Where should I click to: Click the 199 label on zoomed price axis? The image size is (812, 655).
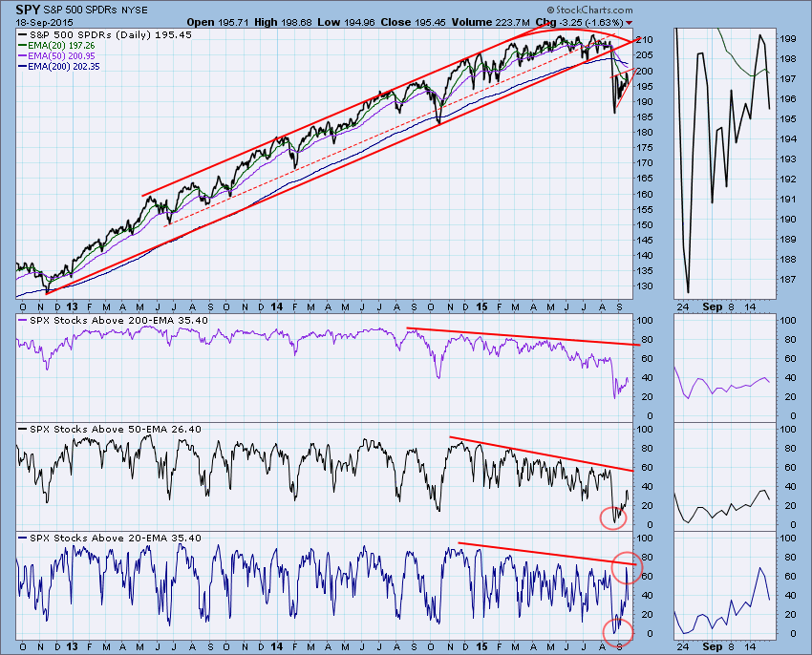tap(788, 39)
